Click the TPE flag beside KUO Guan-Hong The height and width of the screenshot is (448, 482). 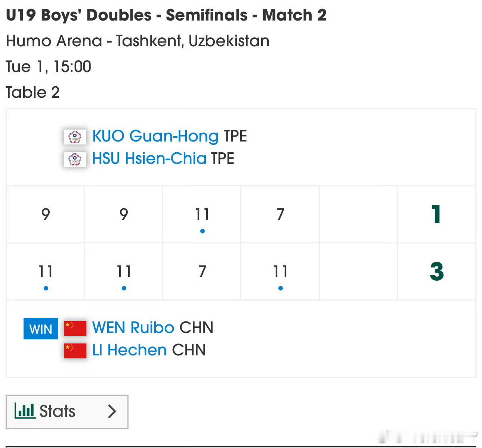pyautogui.click(x=75, y=137)
